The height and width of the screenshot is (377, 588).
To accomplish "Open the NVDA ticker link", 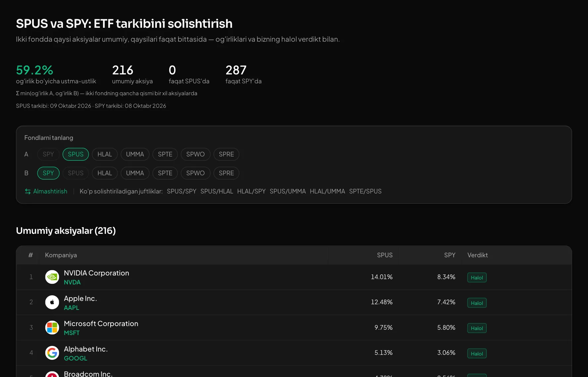I will point(72,282).
